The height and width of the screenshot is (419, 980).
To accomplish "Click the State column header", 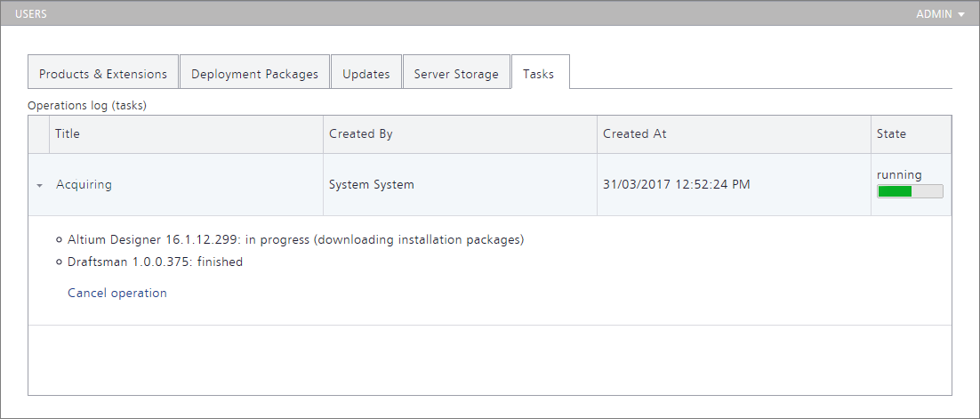I will pyautogui.click(x=891, y=133).
